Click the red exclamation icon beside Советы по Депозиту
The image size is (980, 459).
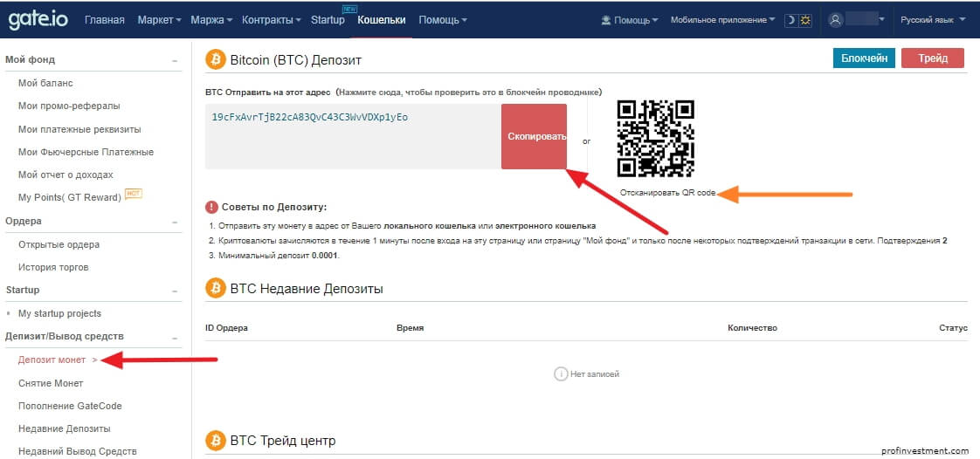(x=212, y=208)
